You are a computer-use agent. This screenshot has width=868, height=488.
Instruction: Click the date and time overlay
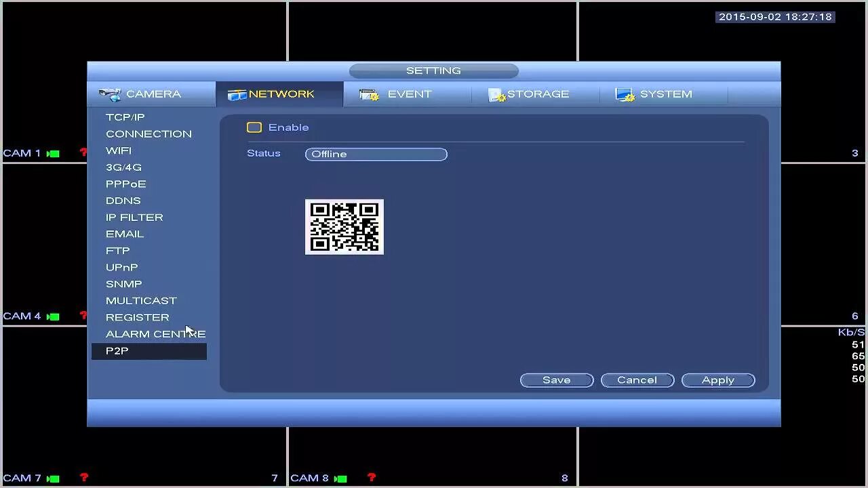[775, 17]
